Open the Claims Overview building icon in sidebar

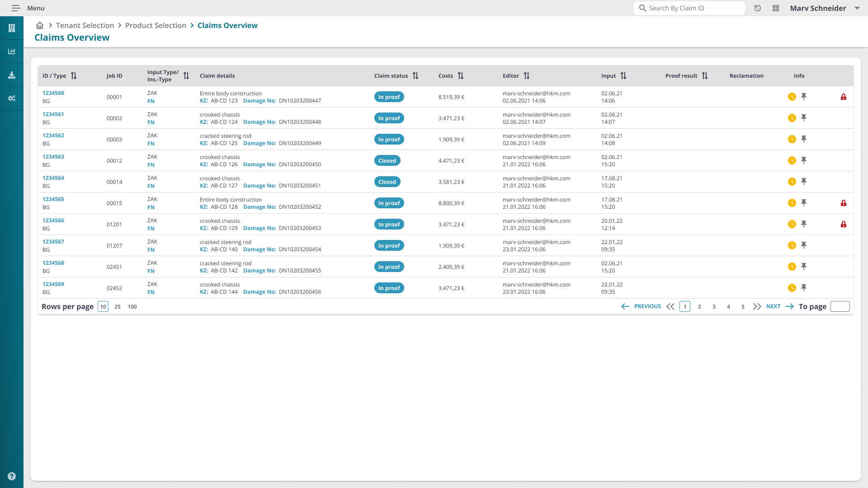12,28
